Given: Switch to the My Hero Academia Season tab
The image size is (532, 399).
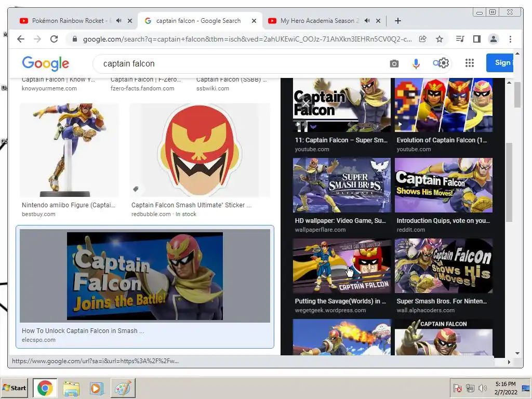Looking at the screenshot, I should tap(320, 21).
